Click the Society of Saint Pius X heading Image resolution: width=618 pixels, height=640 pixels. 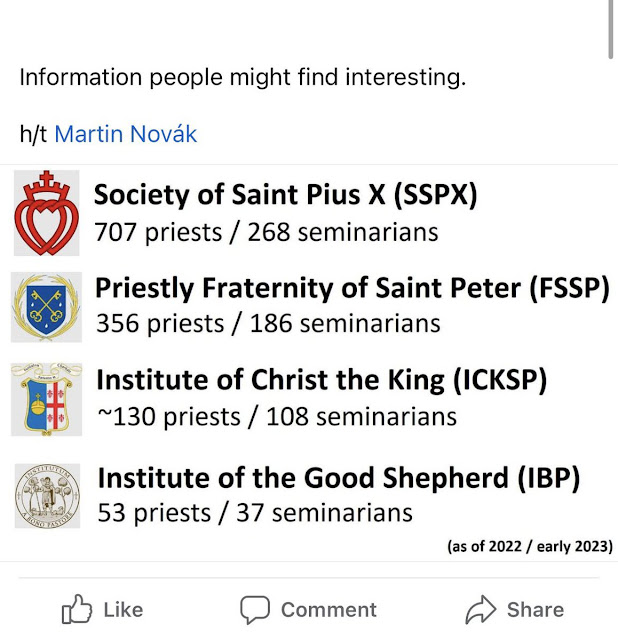click(286, 195)
